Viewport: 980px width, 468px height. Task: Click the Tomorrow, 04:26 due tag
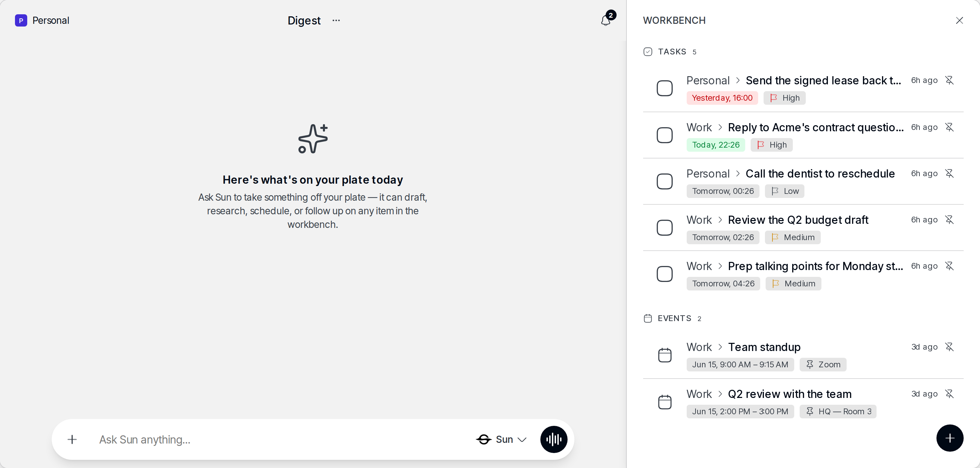(x=723, y=283)
